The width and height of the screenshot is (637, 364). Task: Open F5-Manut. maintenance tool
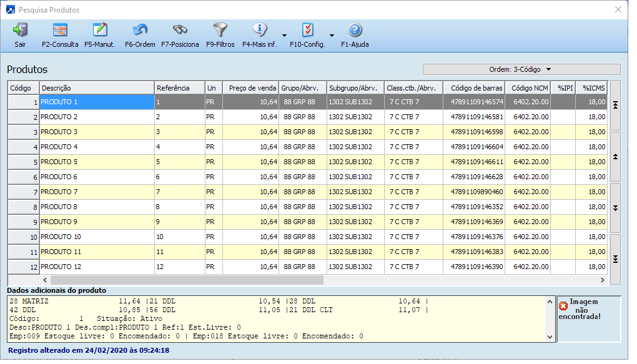tap(99, 35)
